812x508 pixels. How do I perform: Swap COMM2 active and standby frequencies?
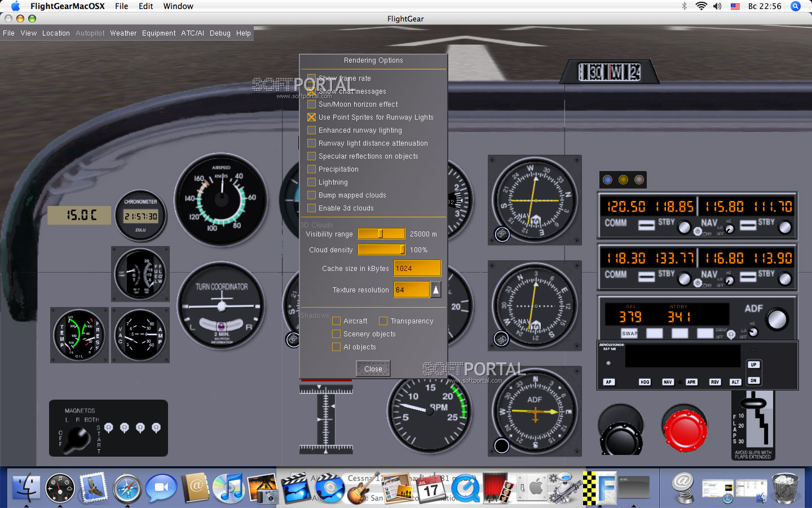pos(646,277)
